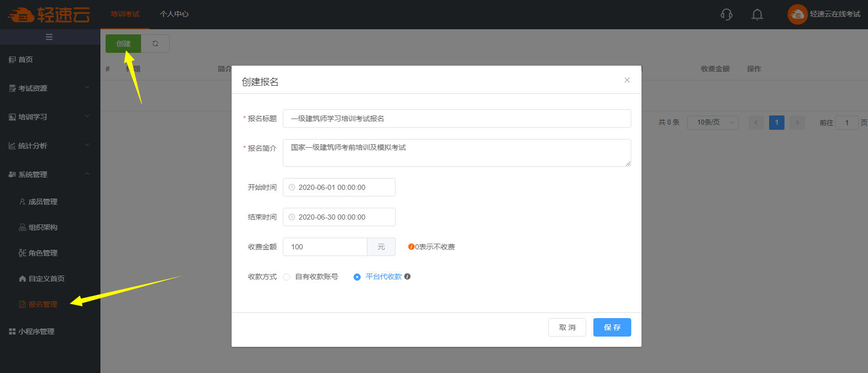
Task: Click the 收费金额 column header
Action: [x=715, y=69]
